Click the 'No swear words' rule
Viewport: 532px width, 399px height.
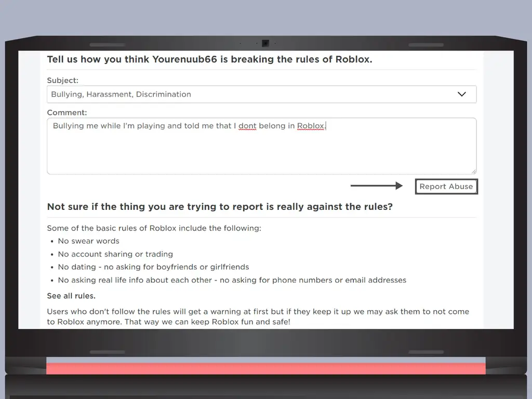coord(88,241)
